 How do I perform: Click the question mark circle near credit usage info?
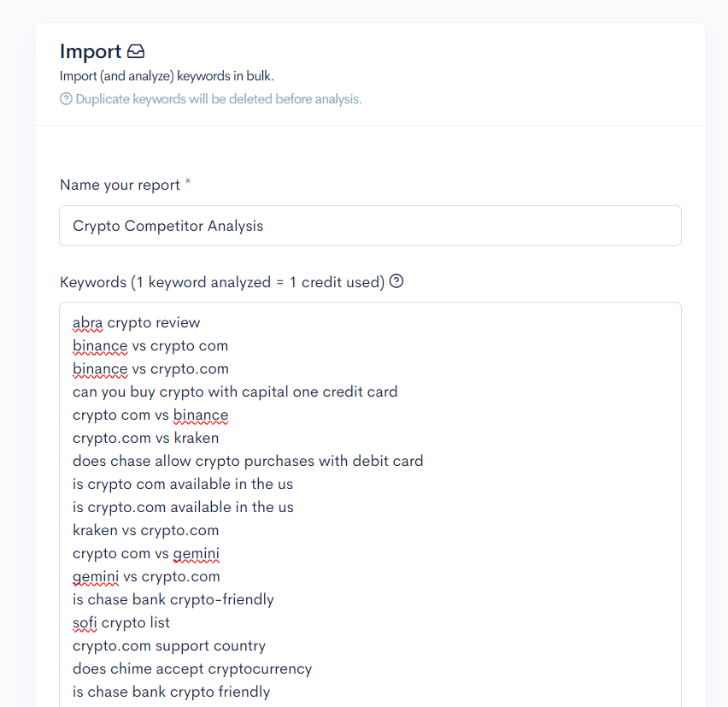coord(396,280)
